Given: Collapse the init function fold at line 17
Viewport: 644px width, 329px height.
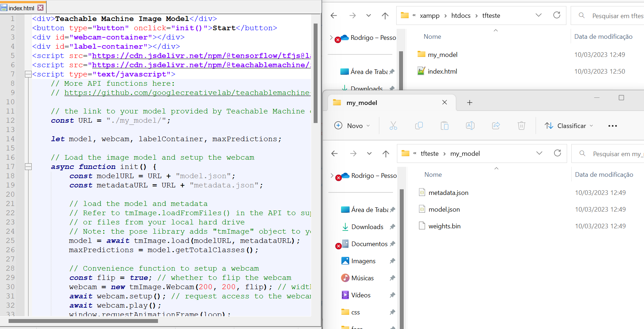Looking at the screenshot, I should (x=28, y=167).
